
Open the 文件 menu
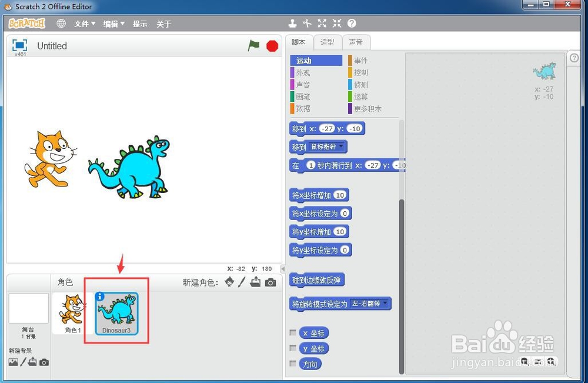(84, 24)
